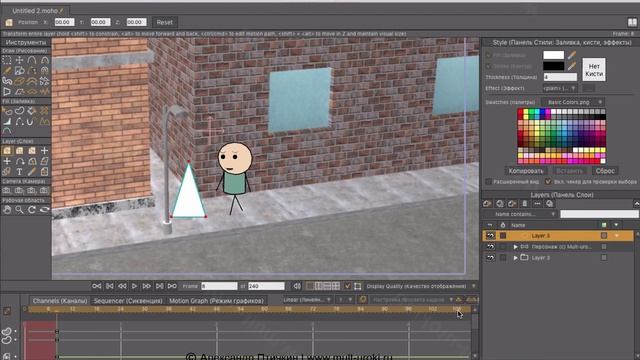
Task: Switch to Sequencer (Сиквенция) tab
Action: [x=128, y=300]
